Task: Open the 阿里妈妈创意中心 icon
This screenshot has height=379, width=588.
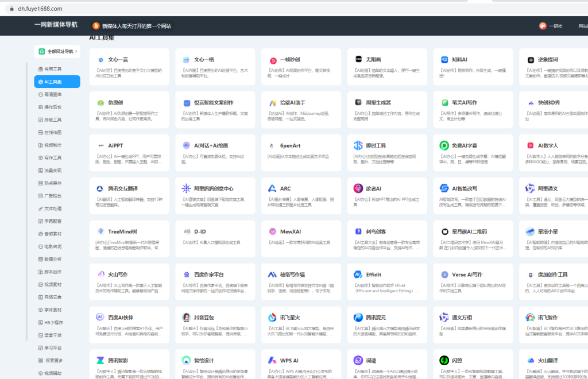Action: tap(186, 188)
